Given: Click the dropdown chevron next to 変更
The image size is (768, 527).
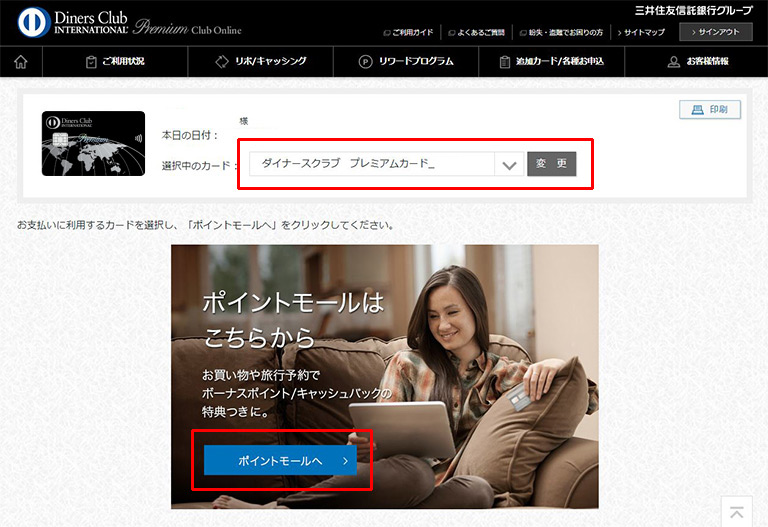Looking at the screenshot, I should coord(510,164).
